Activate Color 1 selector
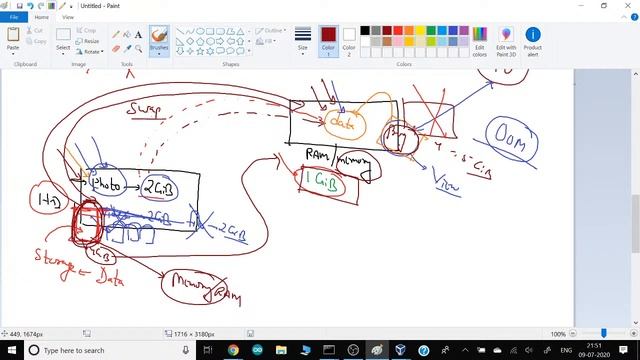This screenshot has height=360, width=640. point(328,41)
